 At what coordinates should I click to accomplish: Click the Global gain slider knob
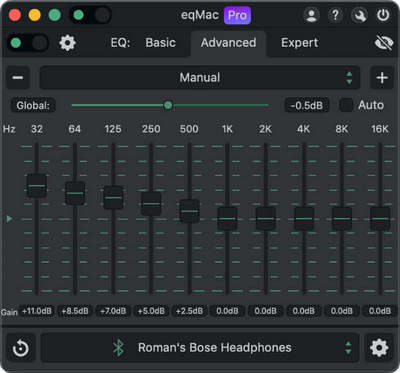[168, 105]
